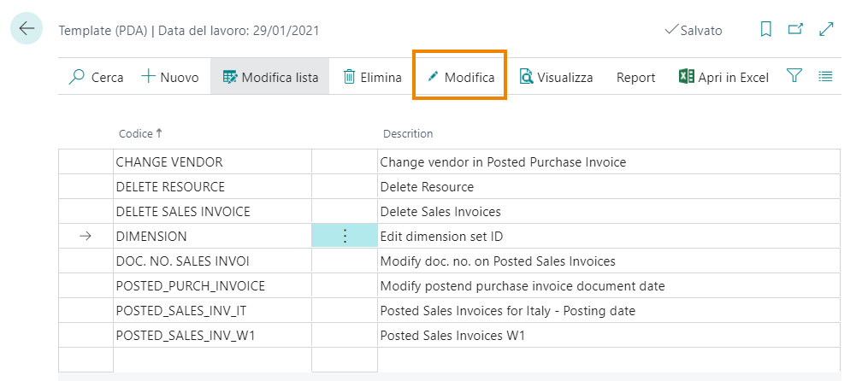Click the bookmark icon
This screenshot has height=381, width=868.
coord(766,30)
